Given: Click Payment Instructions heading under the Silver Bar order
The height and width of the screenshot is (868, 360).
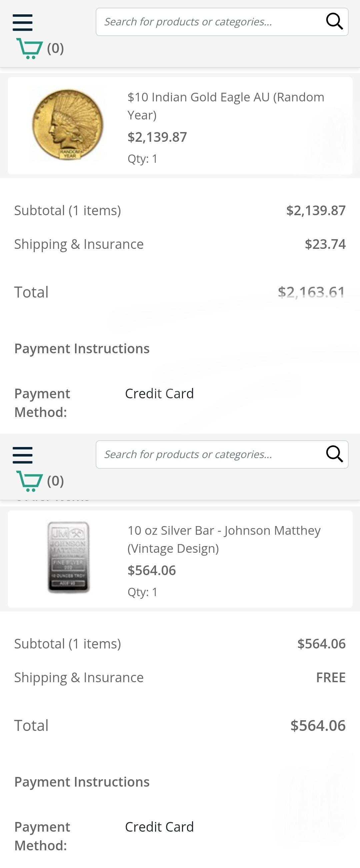Looking at the screenshot, I should (x=82, y=782).
